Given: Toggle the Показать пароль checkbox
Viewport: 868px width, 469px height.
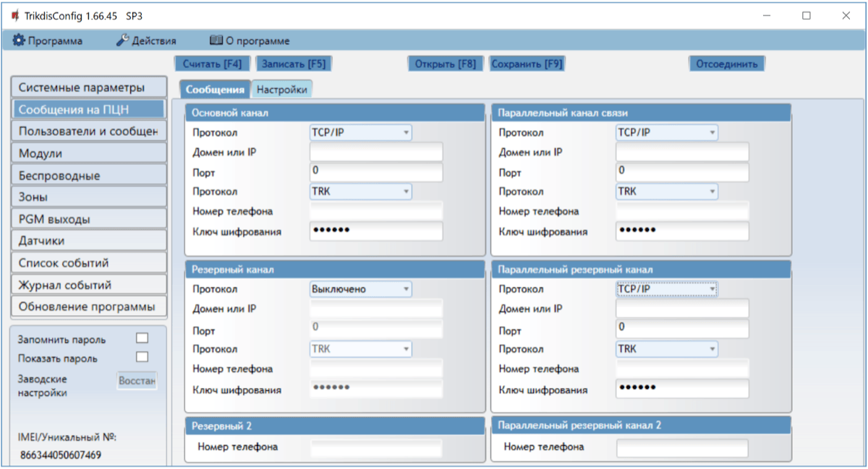Looking at the screenshot, I should [142, 356].
